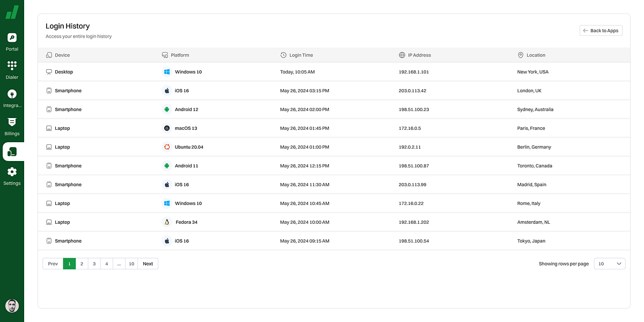The image size is (644, 322).
Task: Click the Rome, Italy location
Action: [529, 203]
